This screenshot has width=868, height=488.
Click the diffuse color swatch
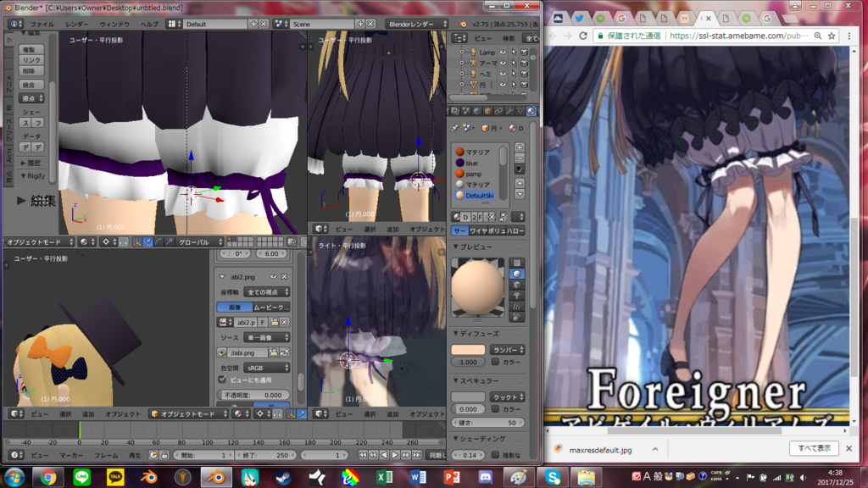pyautogui.click(x=468, y=350)
